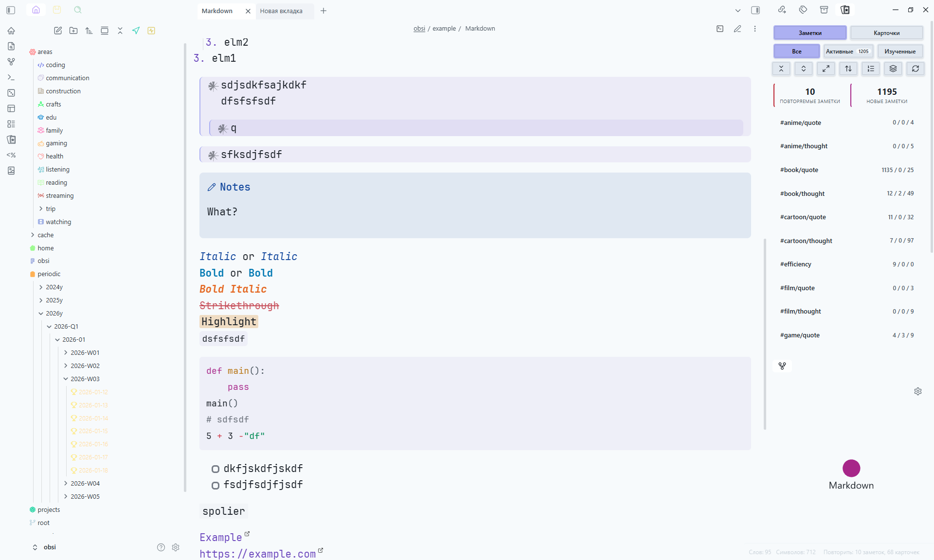Viewport: 934px width, 560px height.
Task: Open the bookmarks pane icon
Action: [57, 10]
